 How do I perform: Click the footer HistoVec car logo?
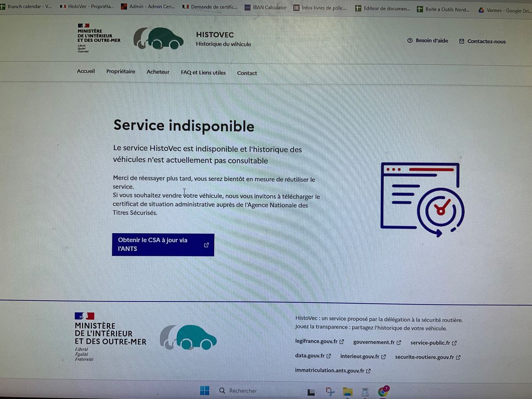tap(188, 337)
